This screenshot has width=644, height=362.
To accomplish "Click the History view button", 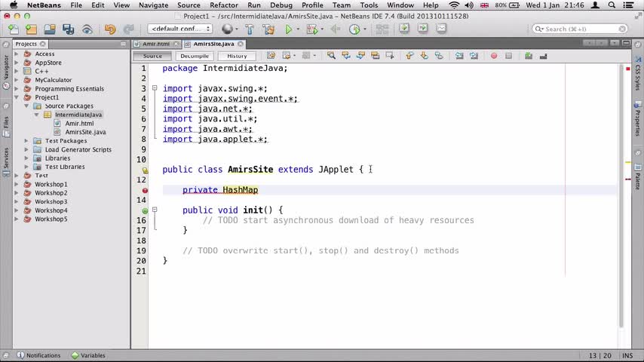I will point(237,56).
